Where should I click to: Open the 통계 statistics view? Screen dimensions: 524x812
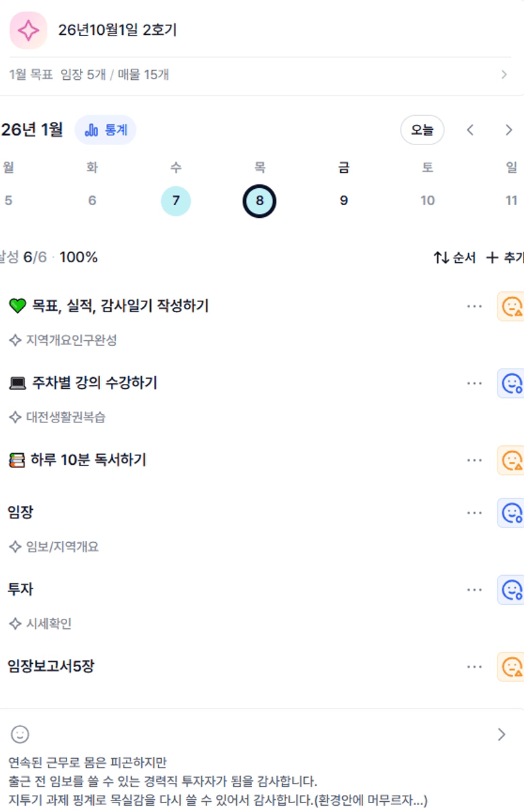pos(106,130)
